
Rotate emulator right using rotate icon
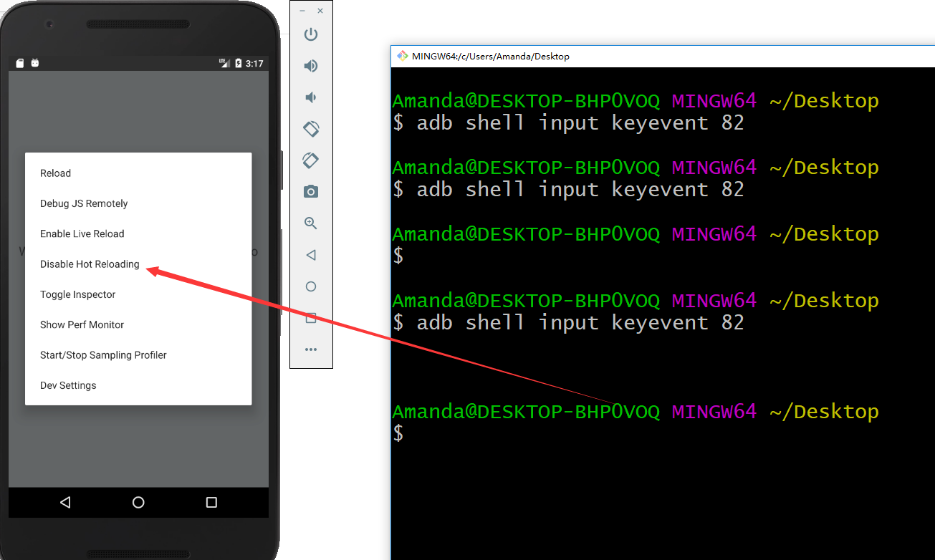click(311, 160)
